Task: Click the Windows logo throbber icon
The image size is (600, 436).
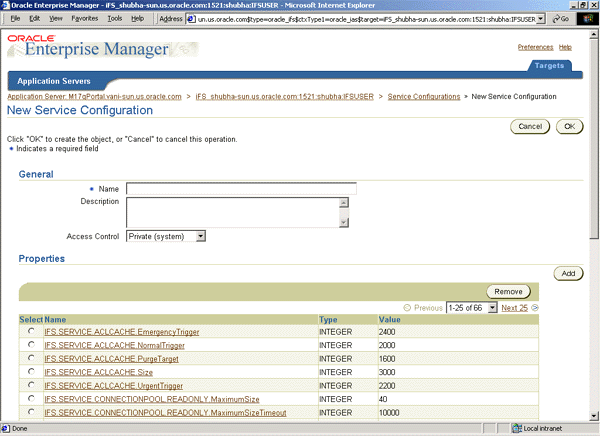Action: pyautogui.click(x=587, y=19)
